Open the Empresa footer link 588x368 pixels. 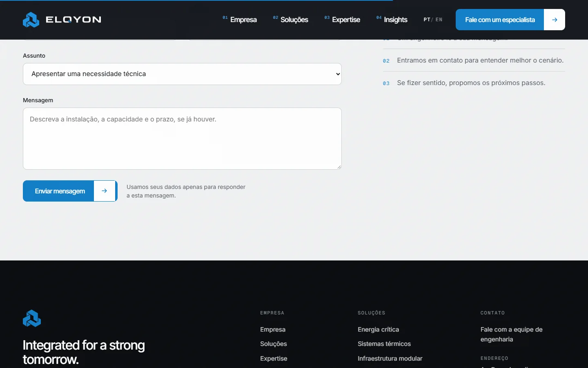click(x=273, y=330)
